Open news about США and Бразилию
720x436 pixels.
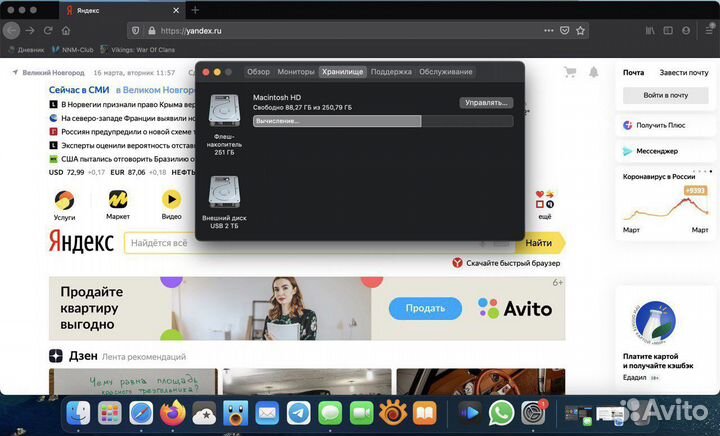click(x=129, y=159)
